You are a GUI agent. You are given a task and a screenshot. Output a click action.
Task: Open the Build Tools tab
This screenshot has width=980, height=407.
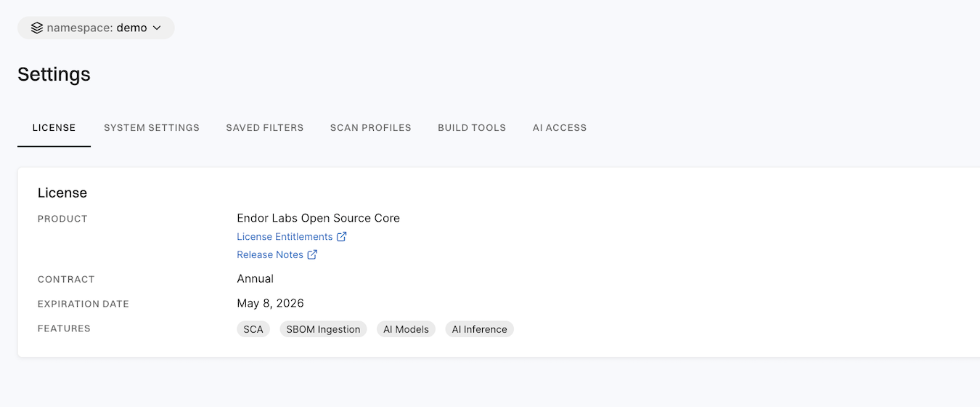click(x=471, y=128)
